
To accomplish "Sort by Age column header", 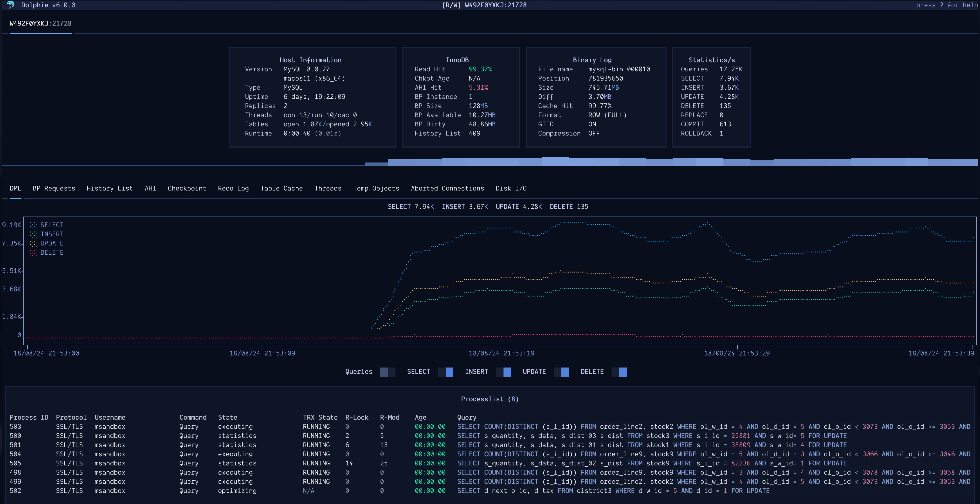I will [x=420, y=417].
